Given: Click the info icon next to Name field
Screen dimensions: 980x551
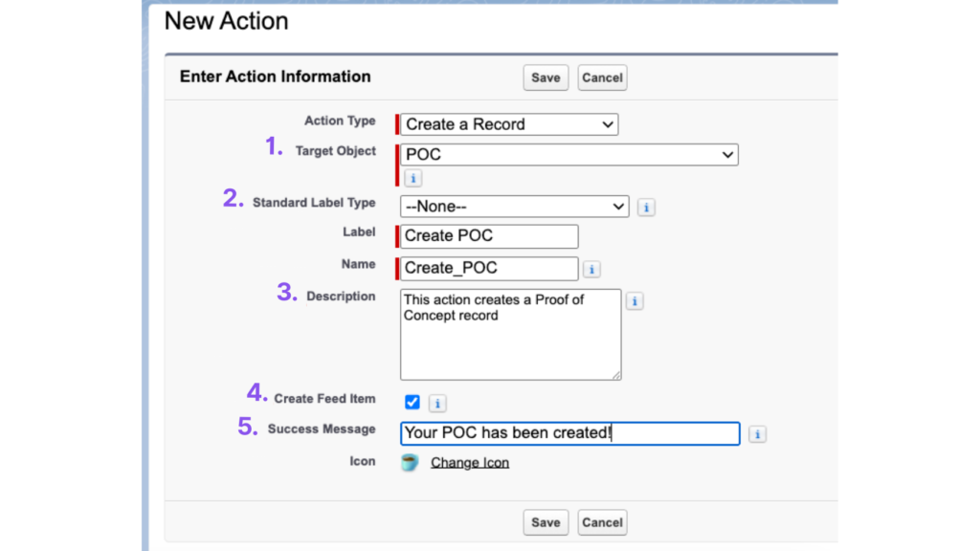Looking at the screenshot, I should click(x=591, y=269).
